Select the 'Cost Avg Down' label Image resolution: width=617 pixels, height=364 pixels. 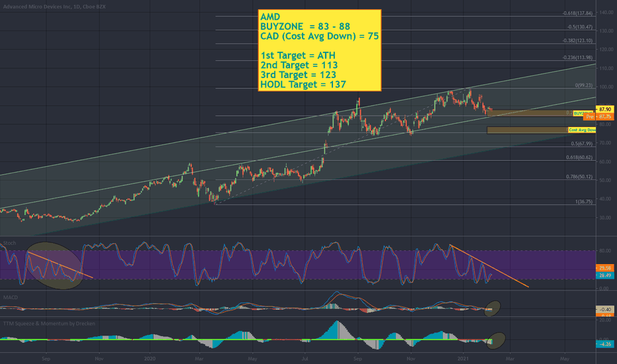tap(582, 130)
